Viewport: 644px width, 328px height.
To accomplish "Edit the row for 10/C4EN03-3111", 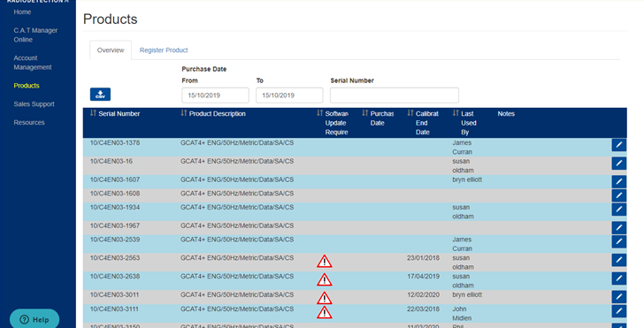I will (618, 310).
